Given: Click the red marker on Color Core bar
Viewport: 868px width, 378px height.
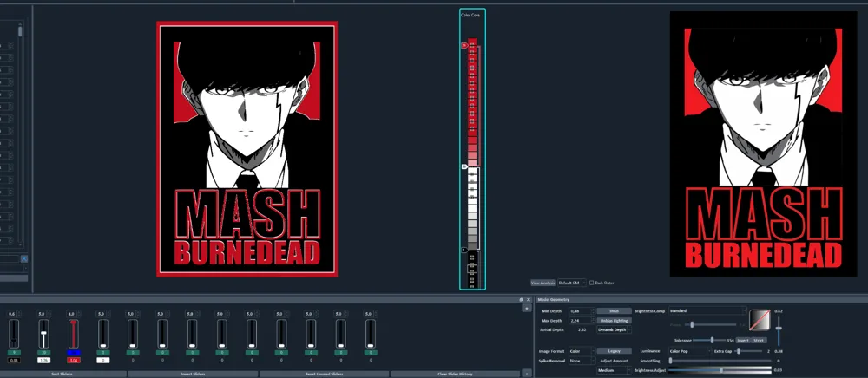Looking at the screenshot, I should pyautogui.click(x=464, y=45).
